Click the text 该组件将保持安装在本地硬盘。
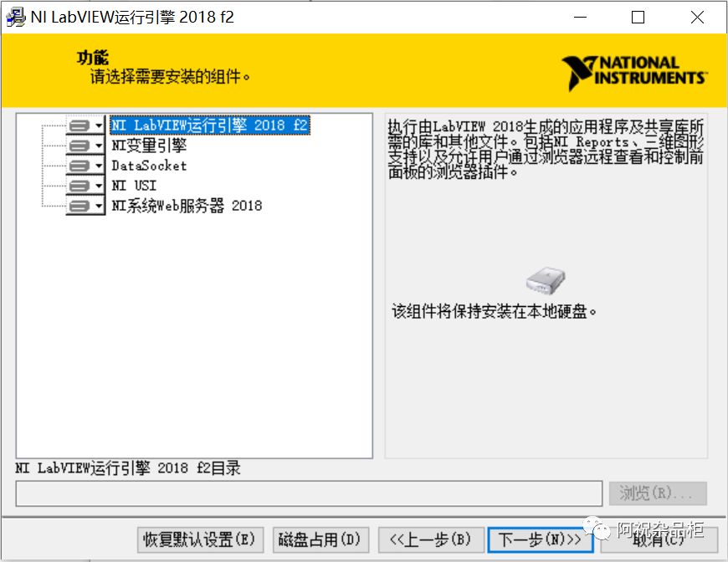 click(x=495, y=311)
